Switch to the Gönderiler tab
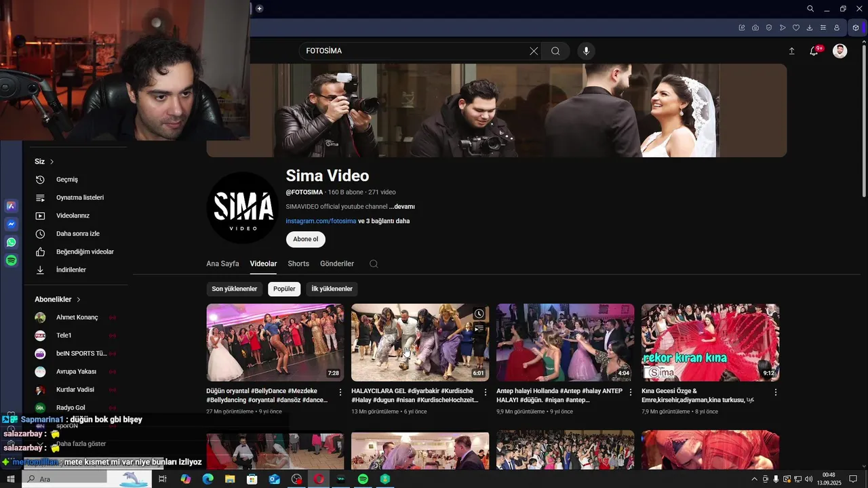The width and height of the screenshot is (868, 488). click(337, 264)
